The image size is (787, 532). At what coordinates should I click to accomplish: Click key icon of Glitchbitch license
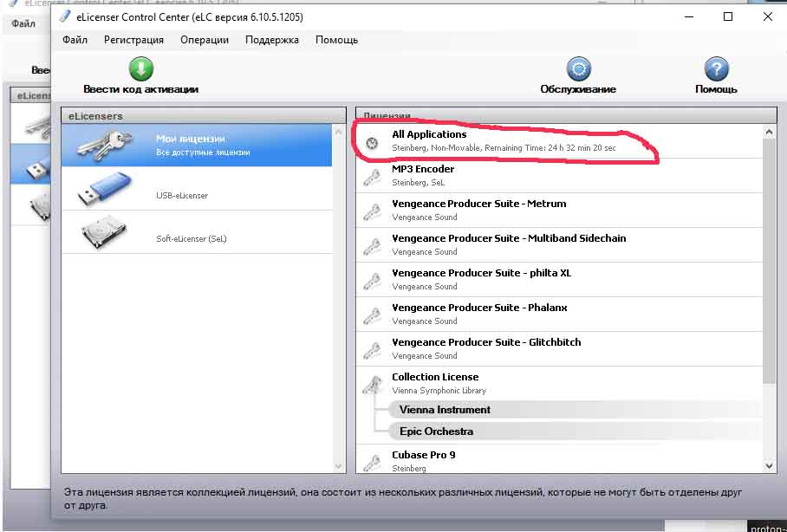click(372, 350)
